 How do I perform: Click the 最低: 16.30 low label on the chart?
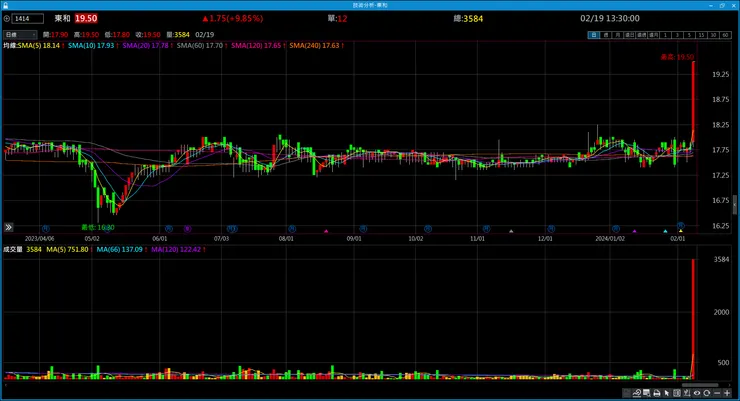point(98,227)
